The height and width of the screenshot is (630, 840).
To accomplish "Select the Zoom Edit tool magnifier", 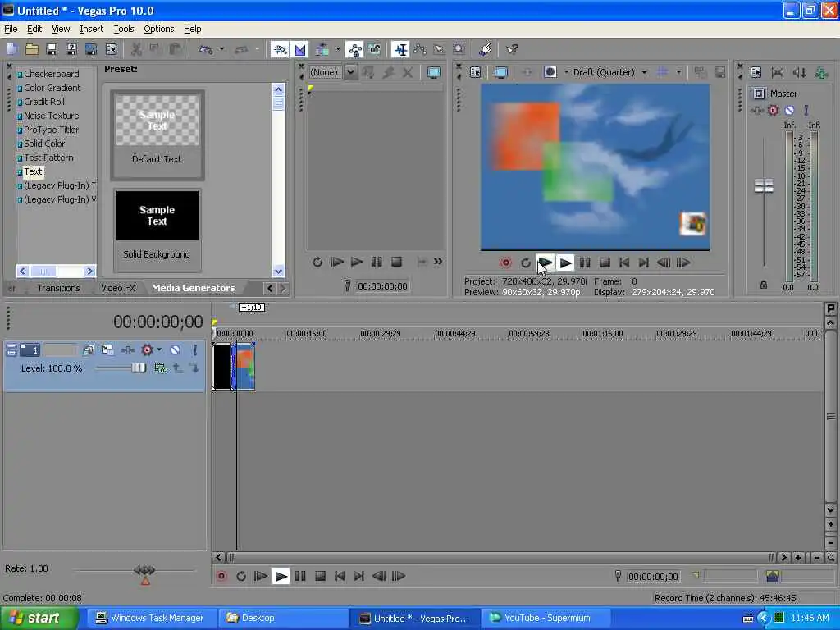I will 459,50.
